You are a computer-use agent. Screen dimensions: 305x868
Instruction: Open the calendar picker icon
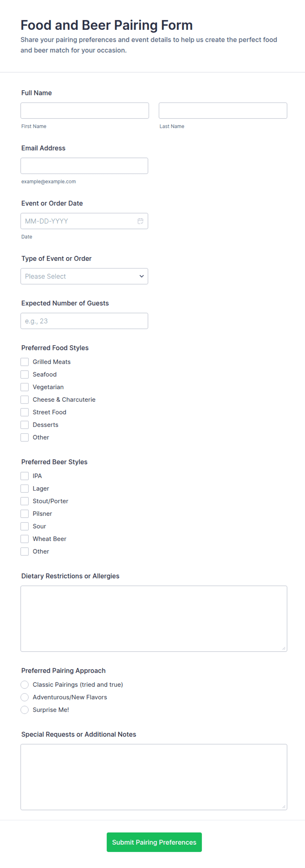(140, 221)
